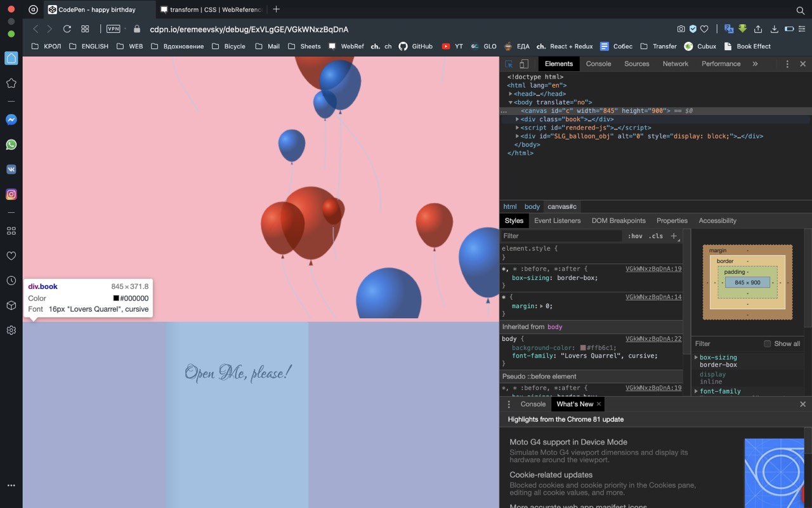Open Instagram in the sidebar
The image size is (812, 508).
coord(11,194)
